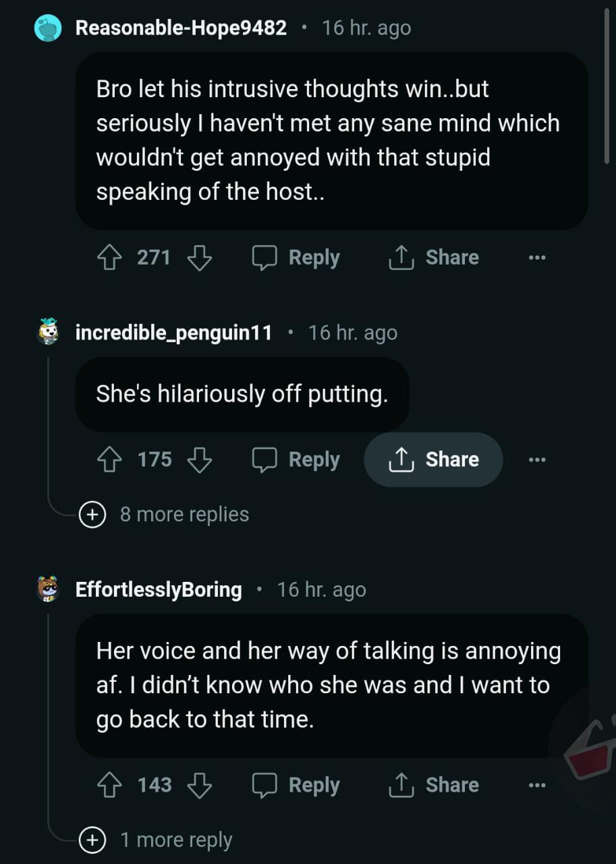Open more options for EffortlesslyBoring's comment
This screenshot has width=616, height=864.
[536, 785]
